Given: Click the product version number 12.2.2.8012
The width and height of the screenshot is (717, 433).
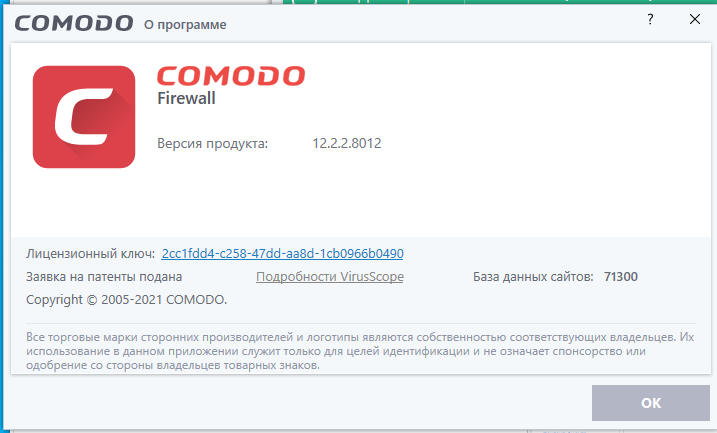Looking at the screenshot, I should click(x=347, y=143).
